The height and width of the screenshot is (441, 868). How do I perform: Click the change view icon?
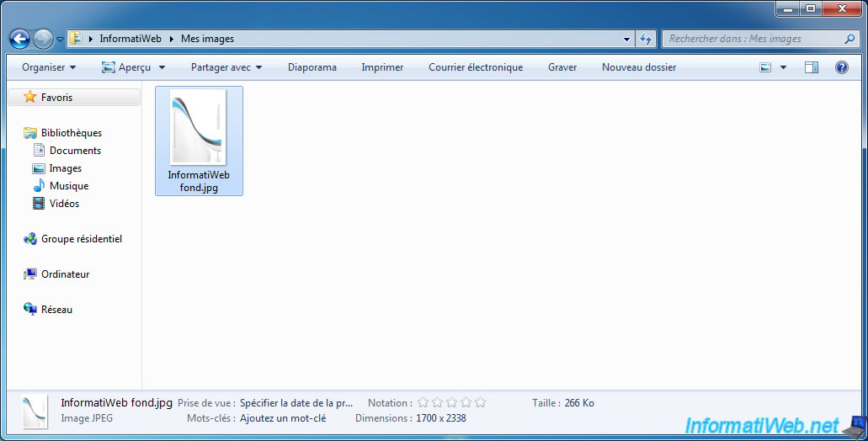(765, 67)
